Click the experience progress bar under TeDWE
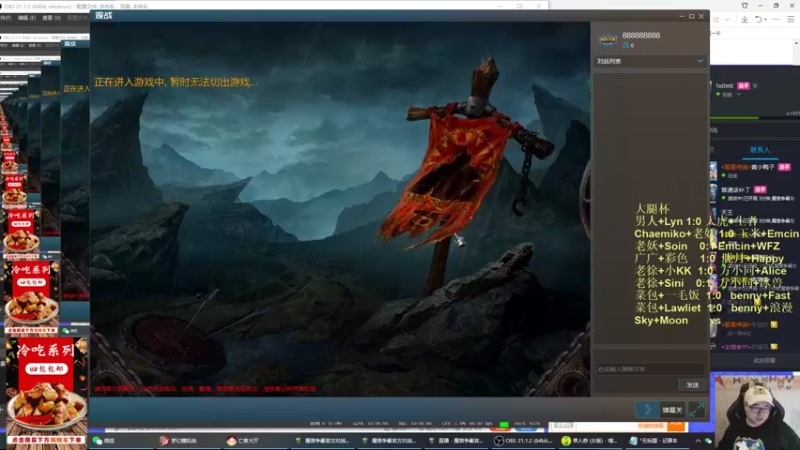This screenshot has width=800, height=450. tap(755, 118)
